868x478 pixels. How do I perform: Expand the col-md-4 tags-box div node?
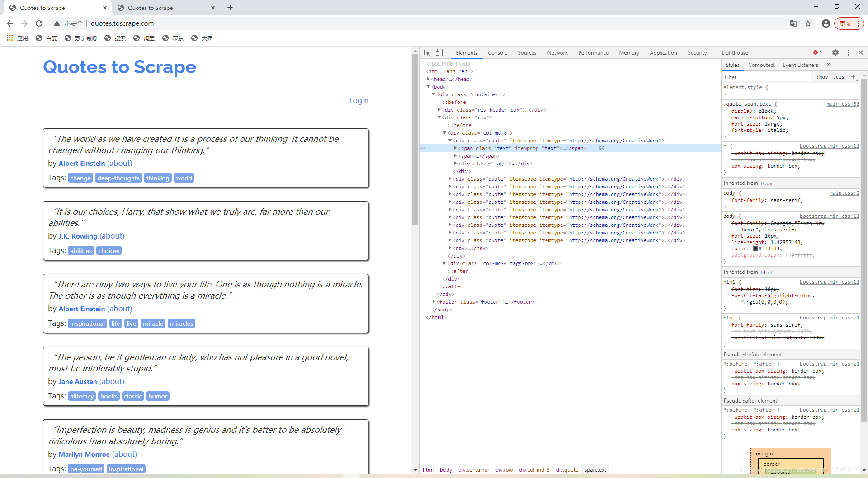[x=444, y=263]
